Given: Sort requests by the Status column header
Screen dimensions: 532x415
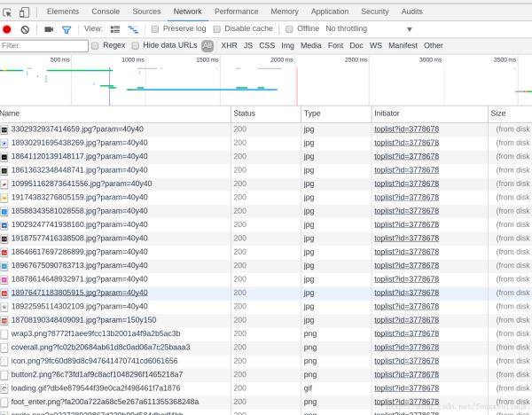Looking at the screenshot, I should coord(266,114).
